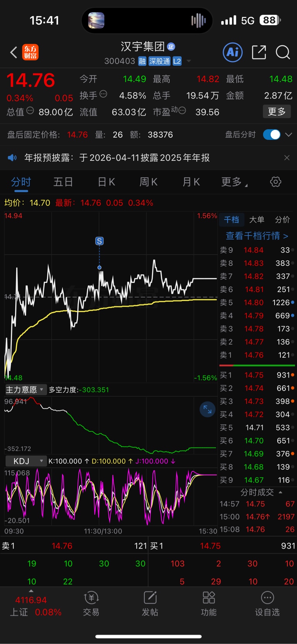Open the 功能 functions icon
The image size is (297, 644).
coord(209,603)
